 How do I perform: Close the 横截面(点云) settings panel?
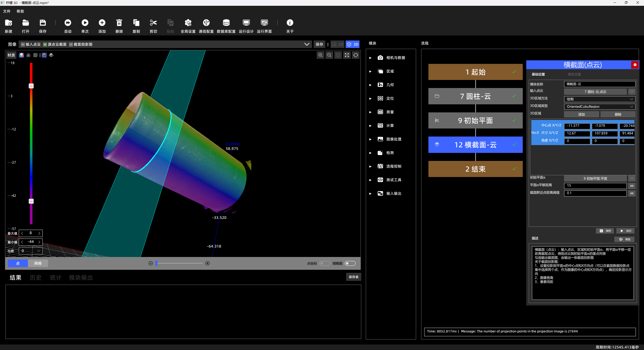click(635, 65)
